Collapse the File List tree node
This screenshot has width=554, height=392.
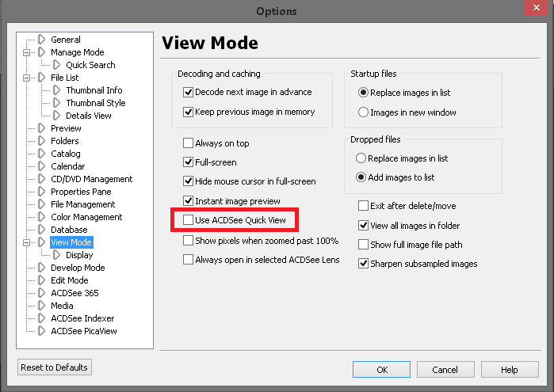pos(27,78)
